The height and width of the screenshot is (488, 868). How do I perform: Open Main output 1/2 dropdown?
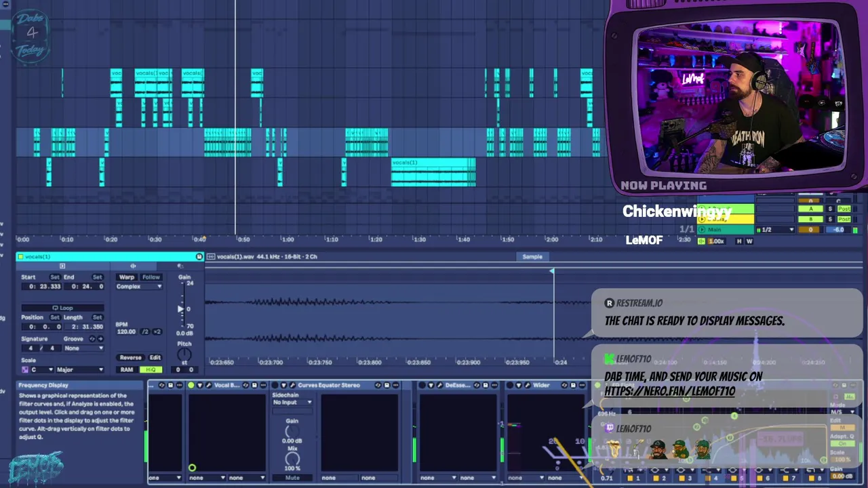(776, 230)
